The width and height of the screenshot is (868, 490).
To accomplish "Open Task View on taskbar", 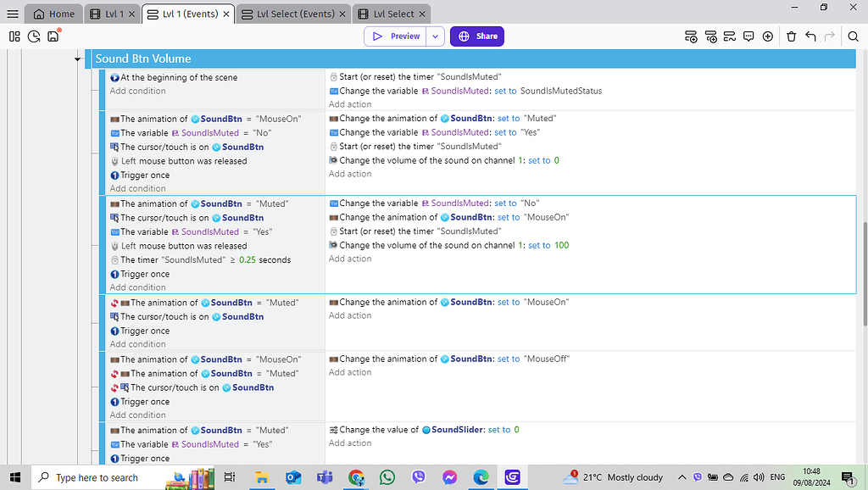I will click(230, 477).
